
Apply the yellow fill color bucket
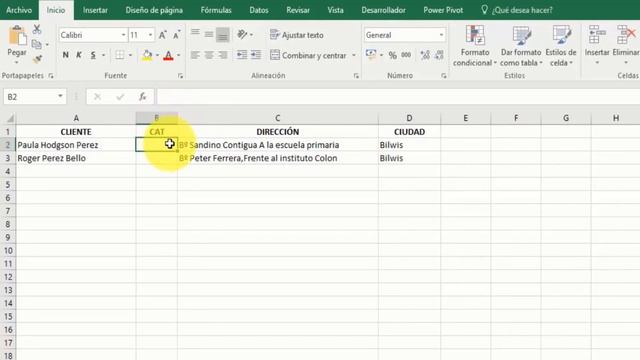pyautogui.click(x=147, y=55)
